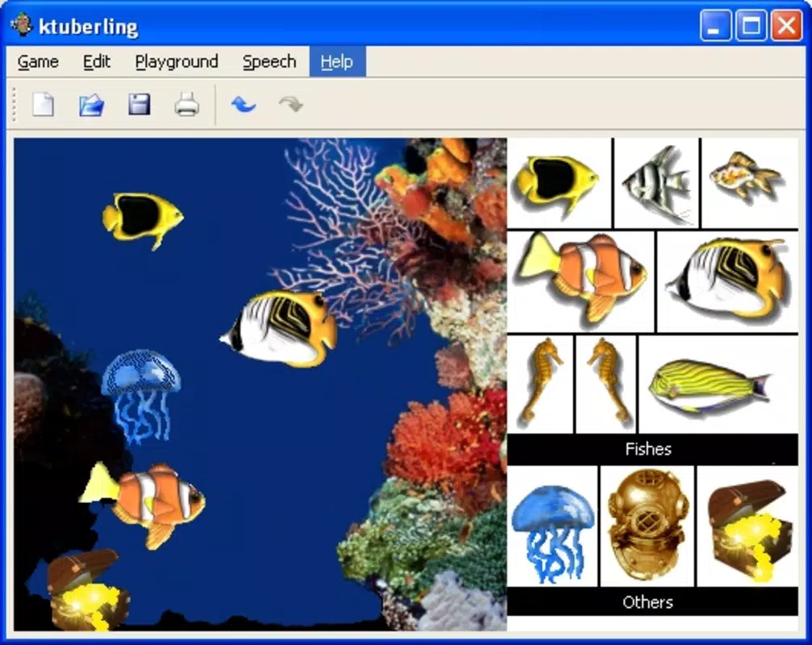This screenshot has width=812, height=645.
Task: Open the Edit menu
Action: 96,61
